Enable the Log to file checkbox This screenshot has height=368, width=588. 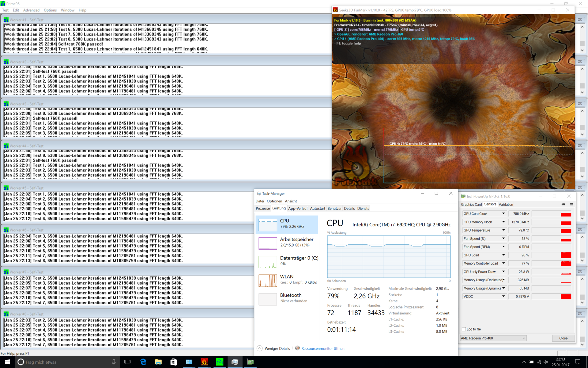(x=464, y=329)
